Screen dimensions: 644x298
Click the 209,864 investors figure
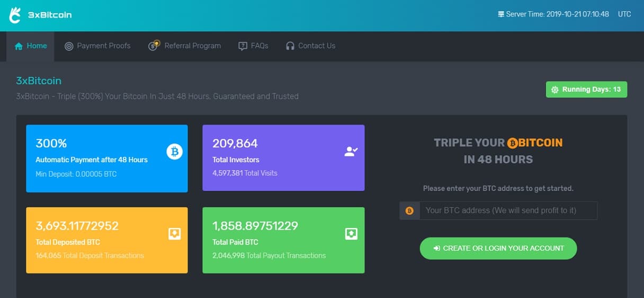coord(235,143)
